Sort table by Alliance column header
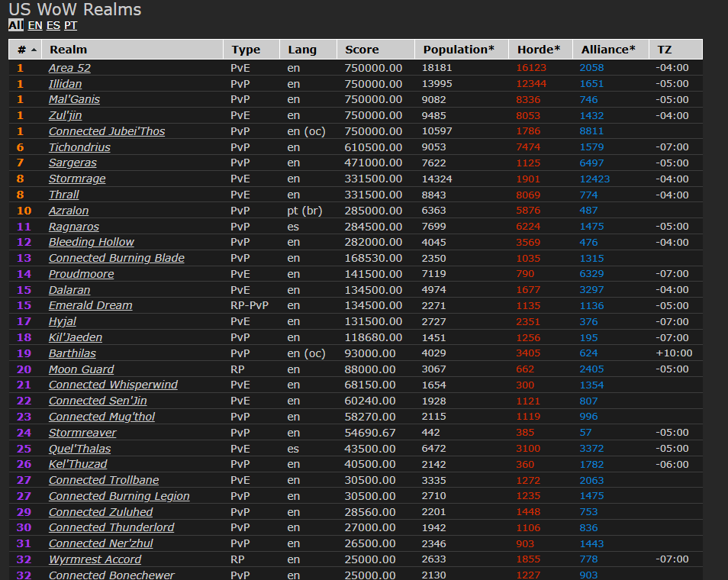 [611, 49]
